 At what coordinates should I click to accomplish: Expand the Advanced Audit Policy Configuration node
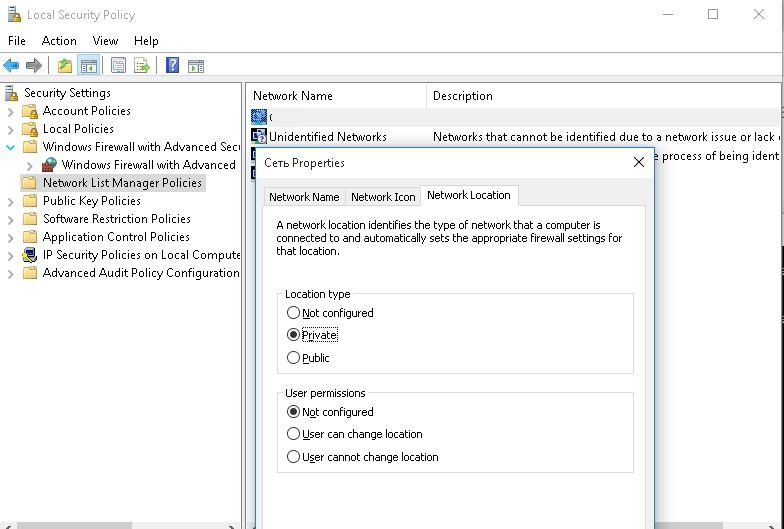pos(10,274)
